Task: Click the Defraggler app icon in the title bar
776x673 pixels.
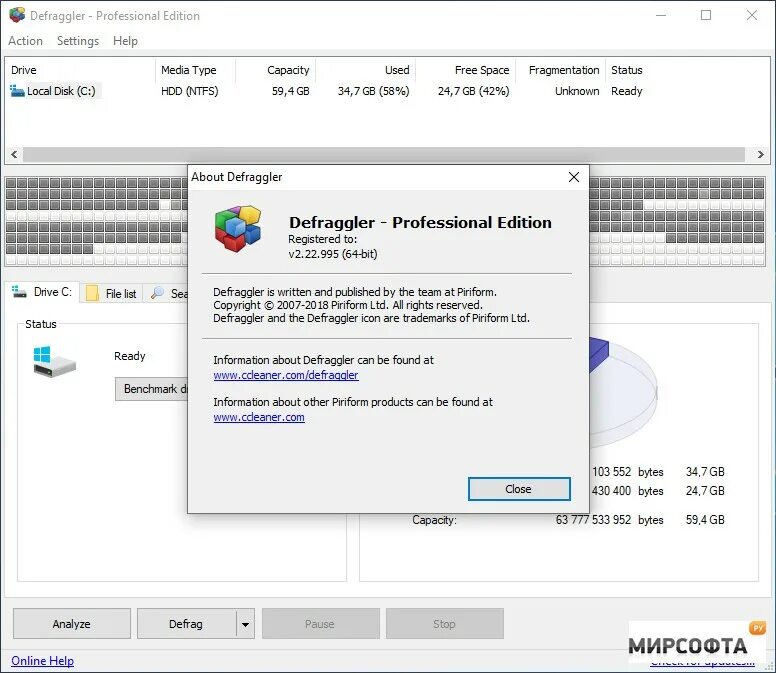Action: coord(17,15)
